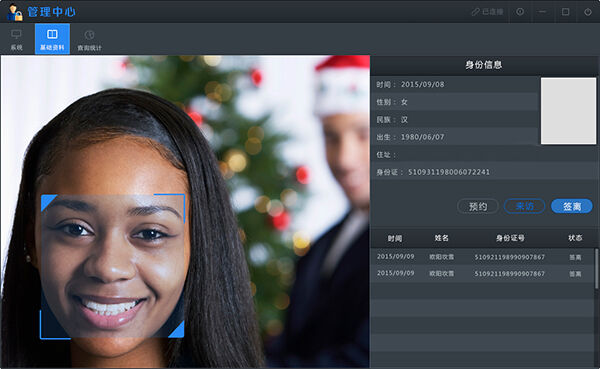Open the 系统 system tab
Image resolution: width=600 pixels, height=369 pixels.
(x=16, y=39)
